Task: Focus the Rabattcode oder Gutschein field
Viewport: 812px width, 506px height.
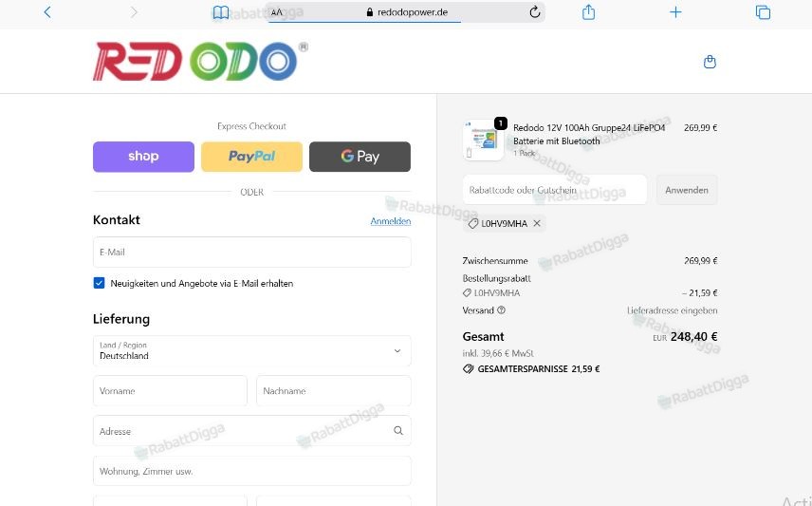Action: [x=555, y=190]
